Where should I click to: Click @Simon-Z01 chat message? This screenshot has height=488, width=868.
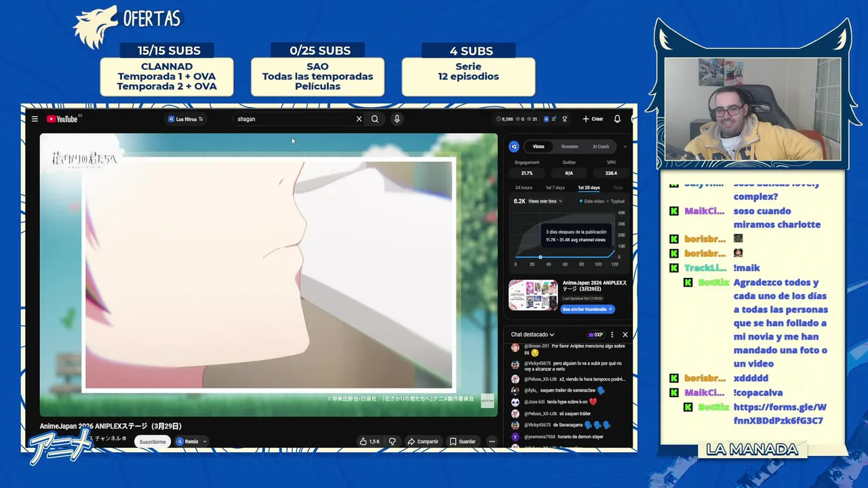coord(568,349)
